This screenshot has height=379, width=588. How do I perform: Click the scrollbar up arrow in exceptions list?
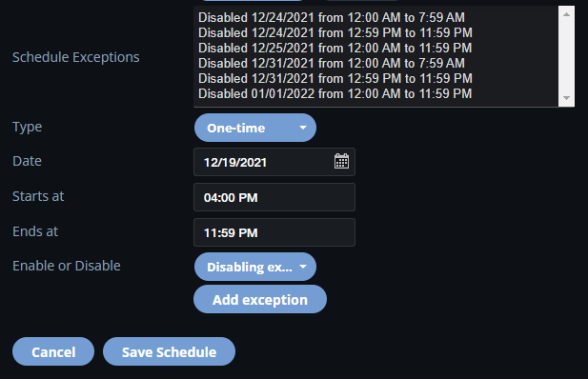(x=566, y=14)
